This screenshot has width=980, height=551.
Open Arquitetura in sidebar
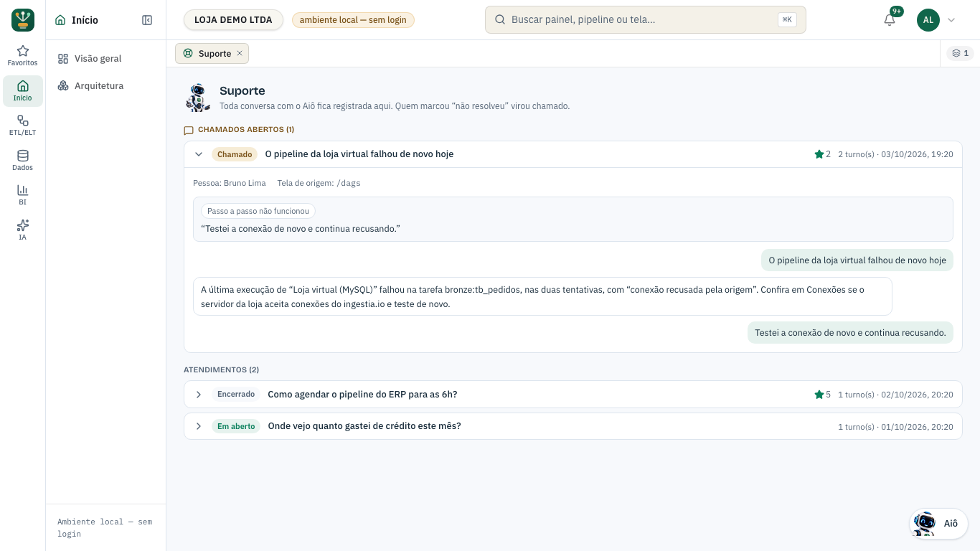[x=106, y=86]
